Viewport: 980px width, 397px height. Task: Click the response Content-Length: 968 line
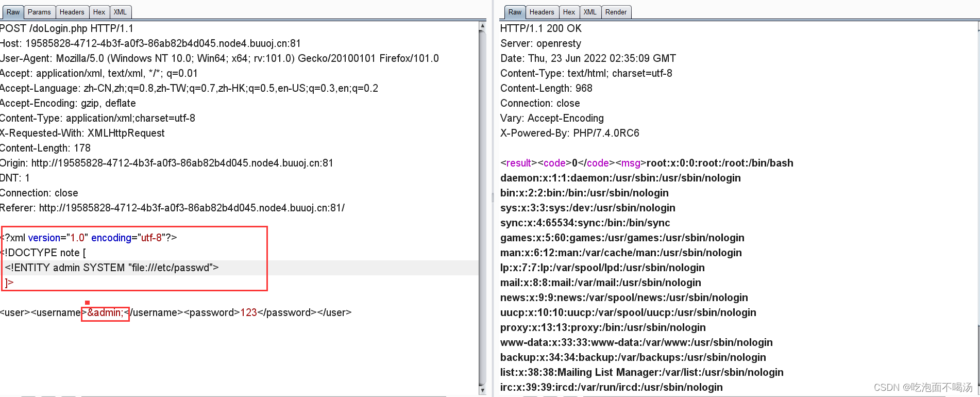click(546, 88)
